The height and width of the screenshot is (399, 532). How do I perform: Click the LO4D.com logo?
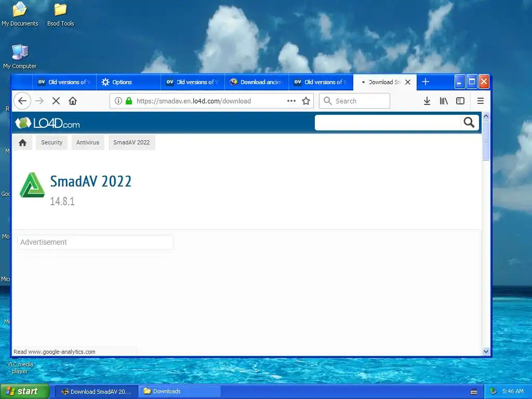click(x=47, y=123)
